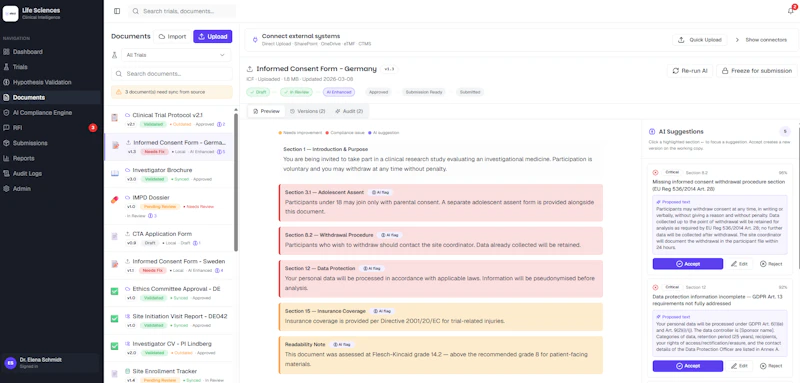Click the global search trials field
This screenshot has height=383, width=800.
point(182,11)
